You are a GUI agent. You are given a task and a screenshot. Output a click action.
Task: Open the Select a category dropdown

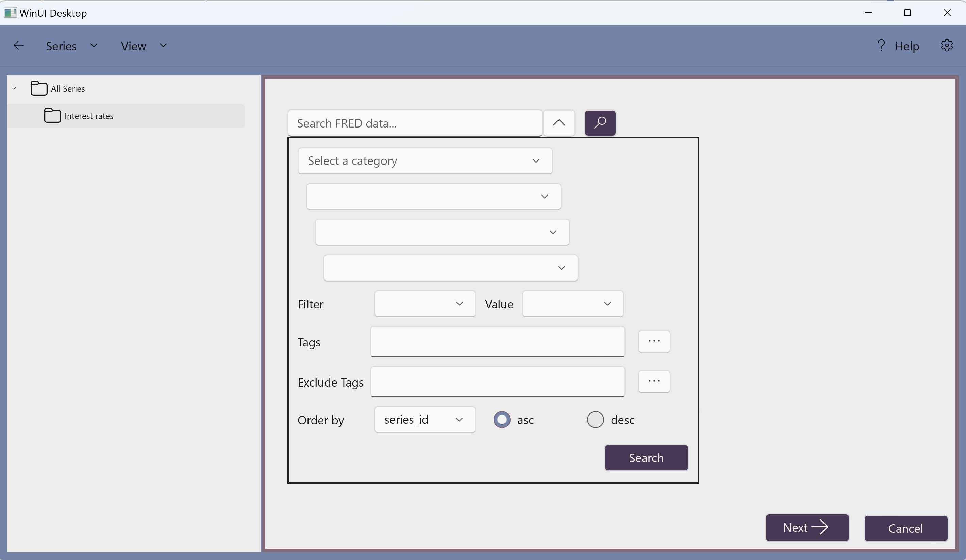tap(425, 161)
